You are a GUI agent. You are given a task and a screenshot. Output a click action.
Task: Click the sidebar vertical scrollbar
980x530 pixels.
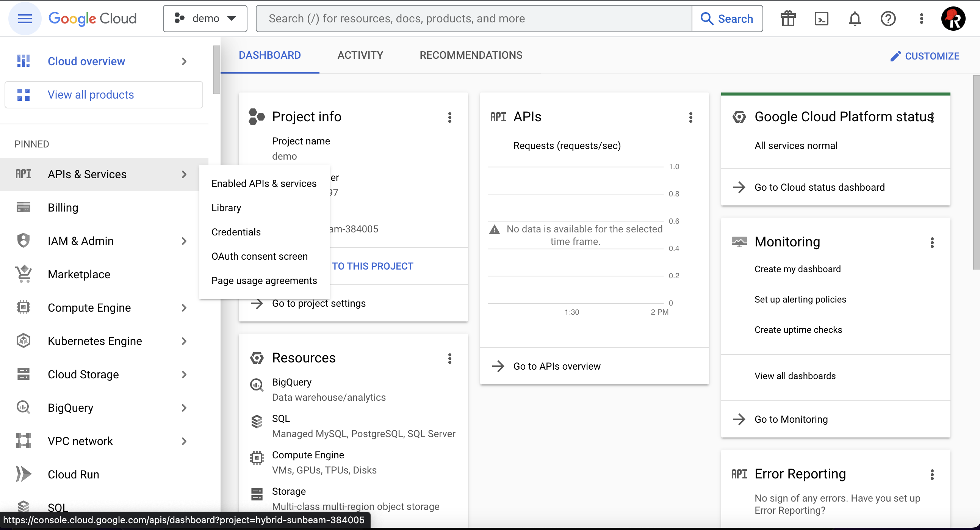(x=216, y=69)
